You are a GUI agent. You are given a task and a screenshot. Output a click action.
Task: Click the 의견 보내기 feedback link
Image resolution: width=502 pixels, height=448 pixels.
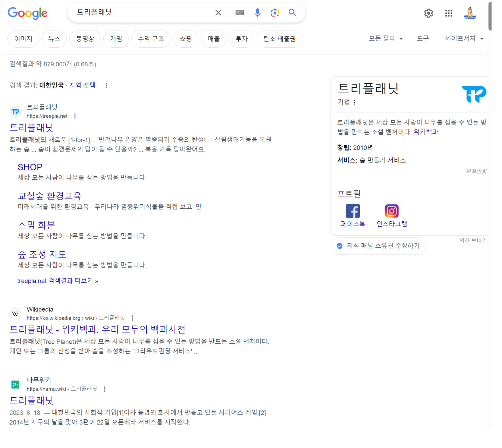pos(473,241)
